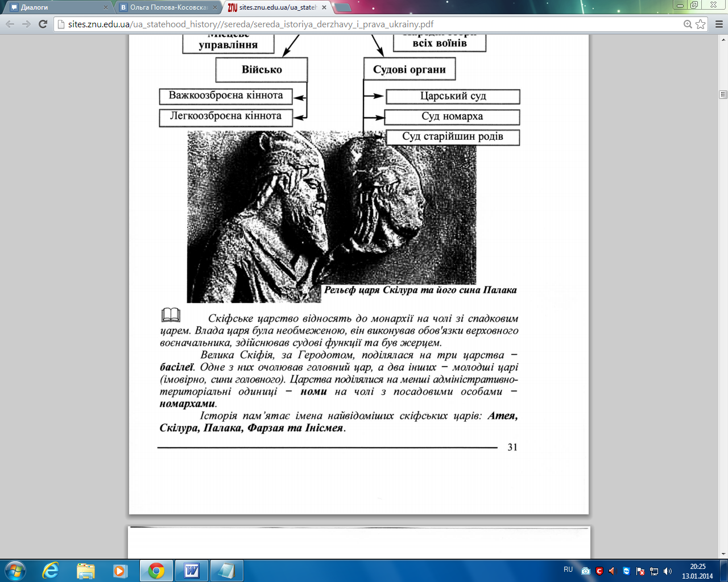Click the browser forward arrow
Viewport: 728px width, 582px height.
[26, 24]
